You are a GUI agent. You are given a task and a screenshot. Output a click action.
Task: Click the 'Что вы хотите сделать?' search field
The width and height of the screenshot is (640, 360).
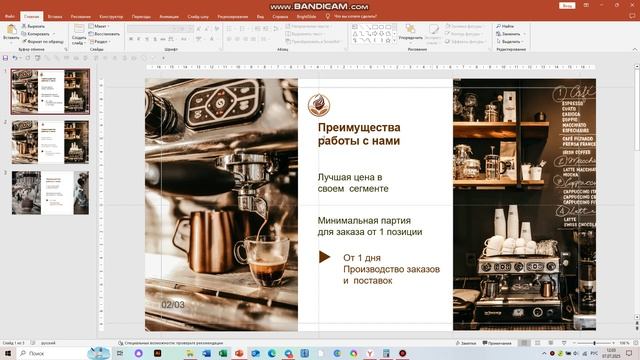click(x=355, y=17)
